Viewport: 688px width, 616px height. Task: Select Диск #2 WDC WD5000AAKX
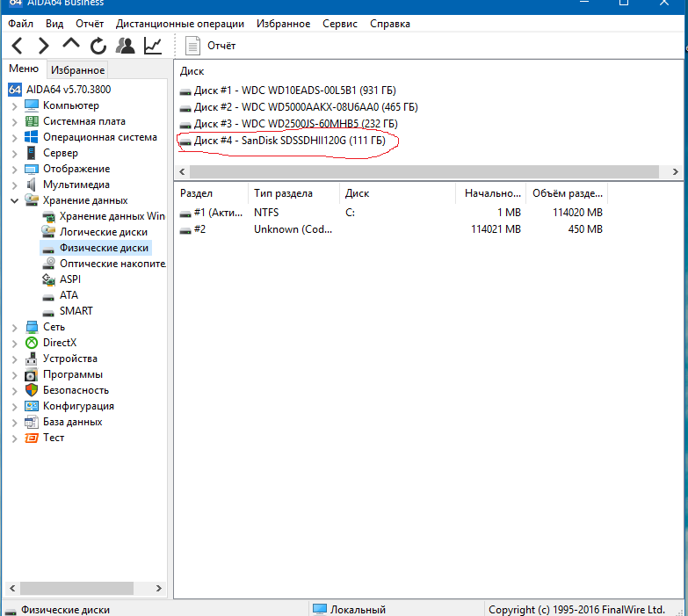pos(299,107)
